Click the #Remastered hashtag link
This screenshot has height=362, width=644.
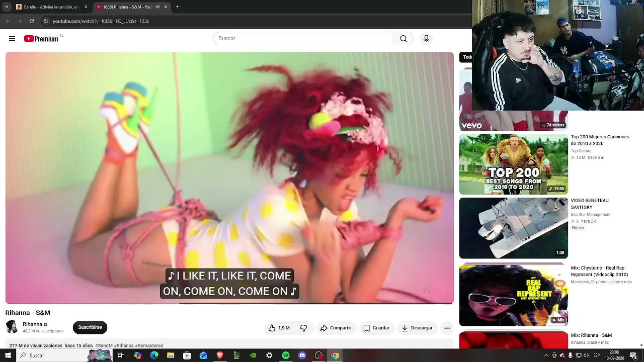tap(149, 346)
